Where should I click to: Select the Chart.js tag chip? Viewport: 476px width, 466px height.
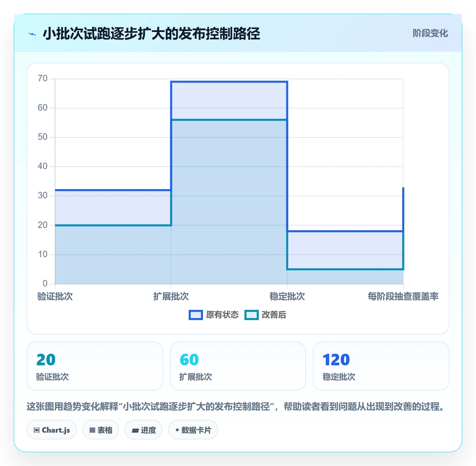pyautogui.click(x=52, y=430)
